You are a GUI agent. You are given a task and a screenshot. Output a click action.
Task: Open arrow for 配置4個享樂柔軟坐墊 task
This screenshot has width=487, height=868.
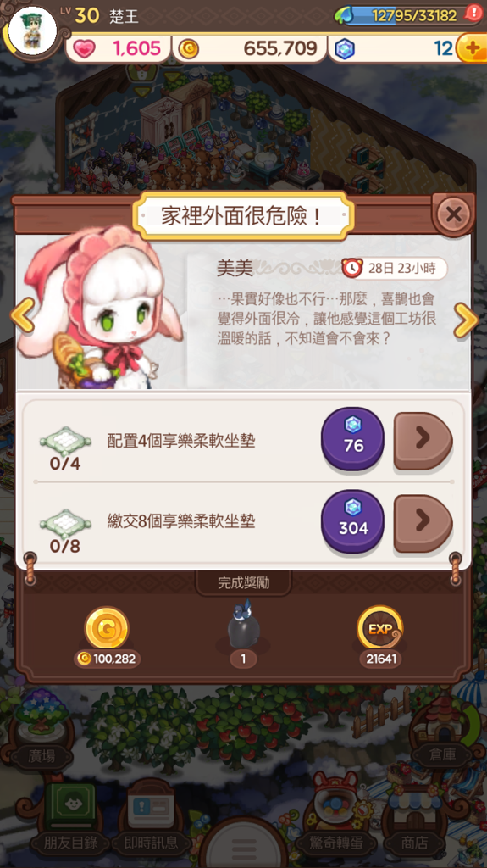423,441
